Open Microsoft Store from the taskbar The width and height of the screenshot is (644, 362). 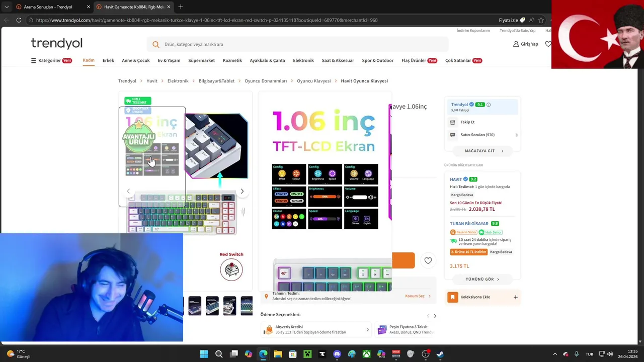click(x=293, y=354)
